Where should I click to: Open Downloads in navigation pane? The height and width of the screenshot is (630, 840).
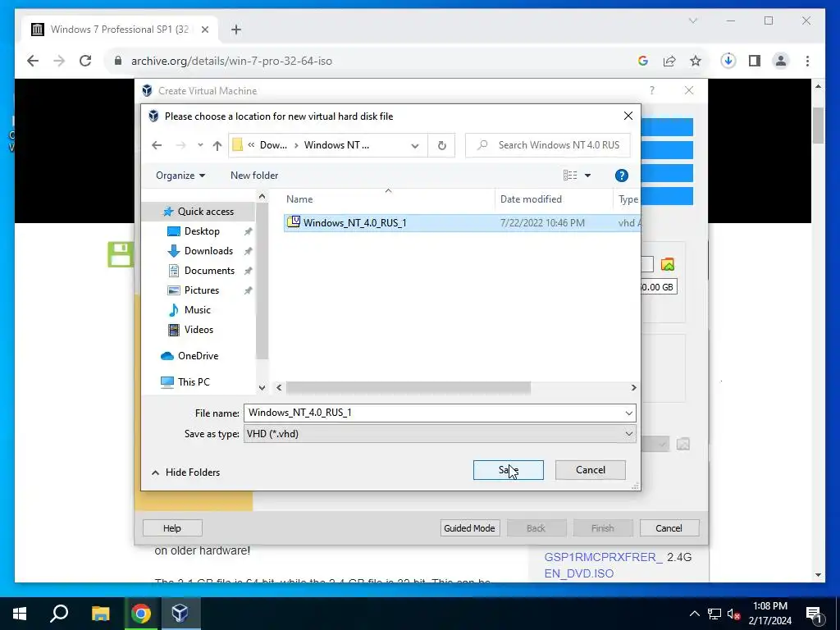point(209,251)
